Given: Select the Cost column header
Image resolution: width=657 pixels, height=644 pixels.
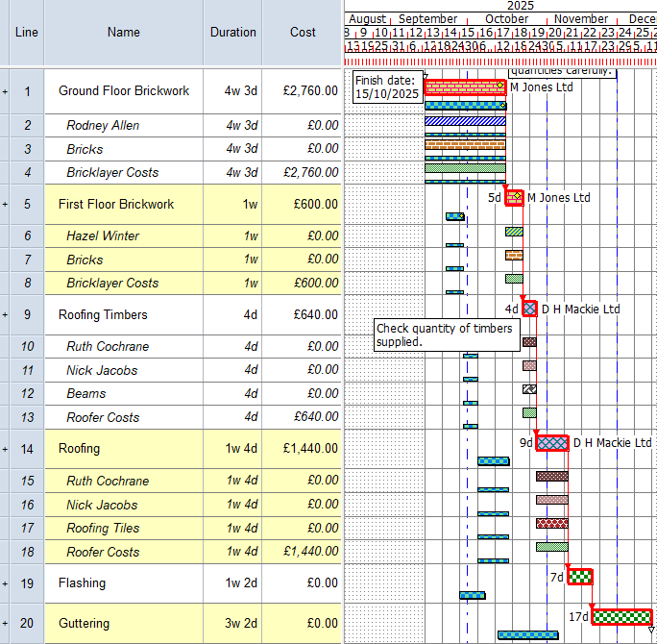Looking at the screenshot, I should (x=303, y=32).
